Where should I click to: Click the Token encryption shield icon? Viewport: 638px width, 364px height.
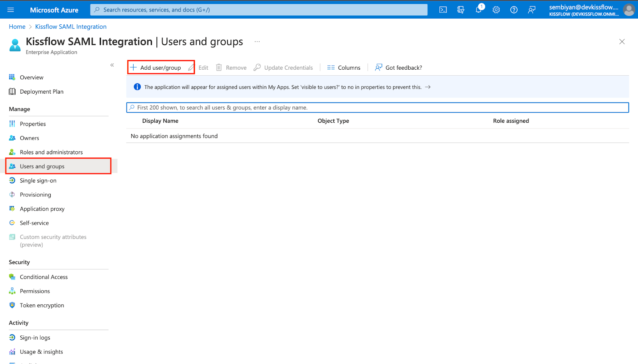point(12,305)
